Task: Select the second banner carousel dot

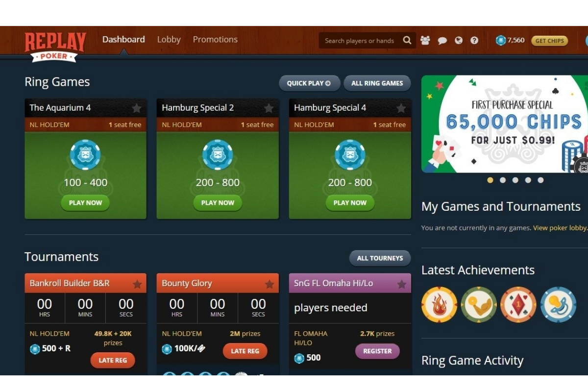Action: click(x=503, y=180)
